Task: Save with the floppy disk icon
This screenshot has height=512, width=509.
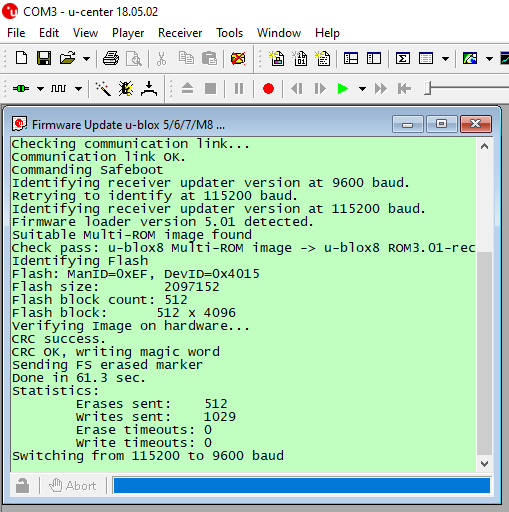Action: 44,58
